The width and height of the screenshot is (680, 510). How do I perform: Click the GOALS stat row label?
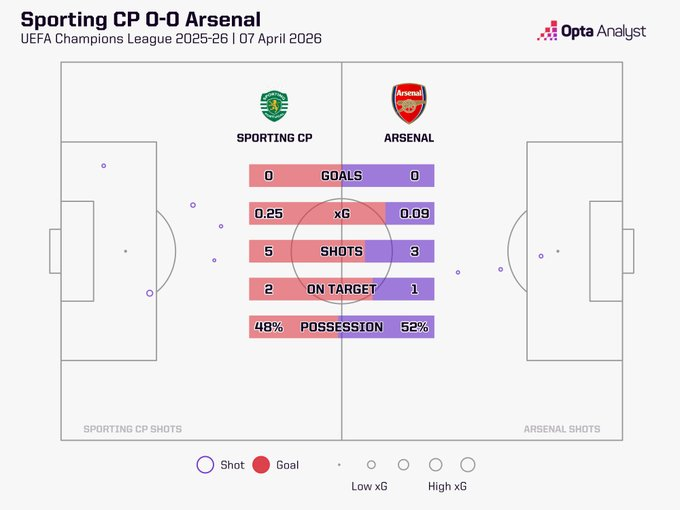341,176
